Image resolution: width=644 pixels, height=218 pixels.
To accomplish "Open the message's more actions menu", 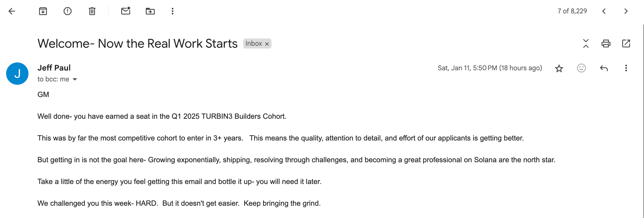I will pyautogui.click(x=626, y=68).
